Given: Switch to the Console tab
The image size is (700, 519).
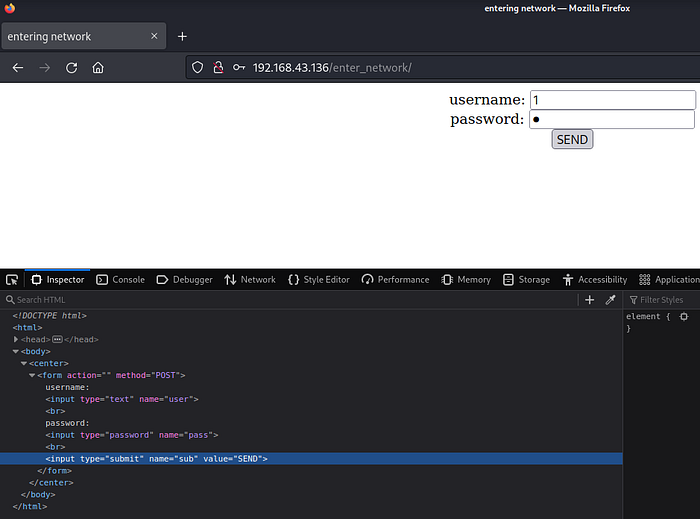Looking at the screenshot, I should (120, 280).
